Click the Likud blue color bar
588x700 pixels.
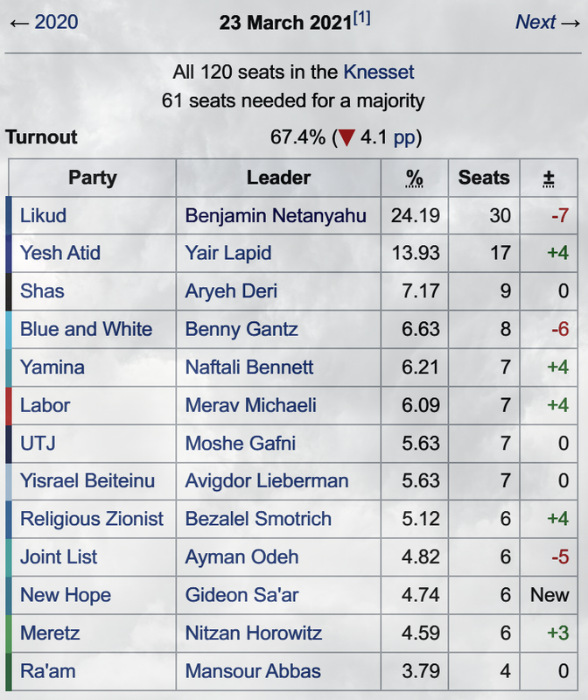(9, 215)
